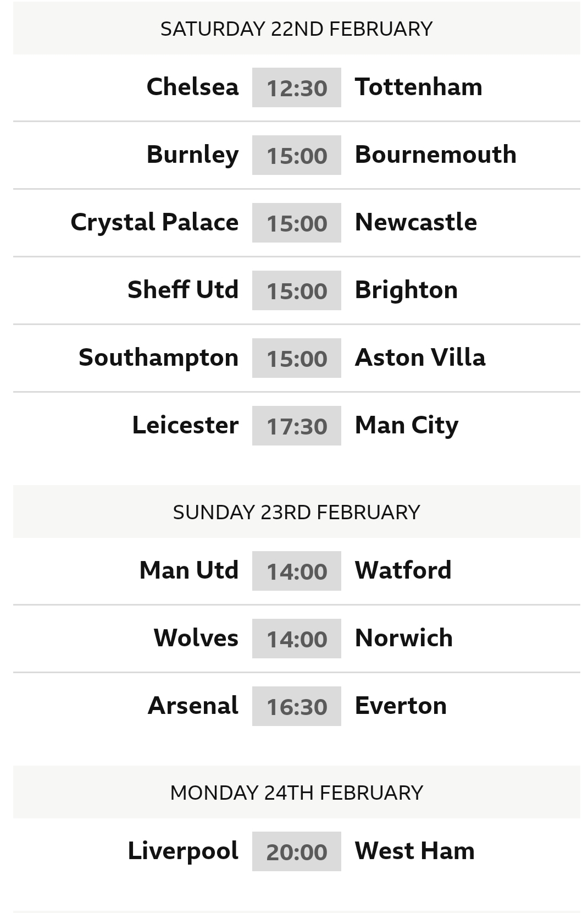Tap the Man Utd team name
Image resolution: width=588 pixels, height=913 pixels.
point(189,570)
